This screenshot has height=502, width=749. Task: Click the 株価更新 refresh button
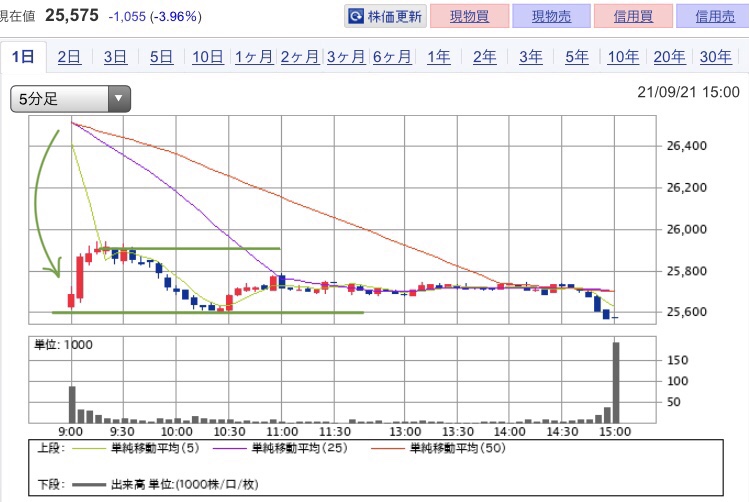coord(386,17)
